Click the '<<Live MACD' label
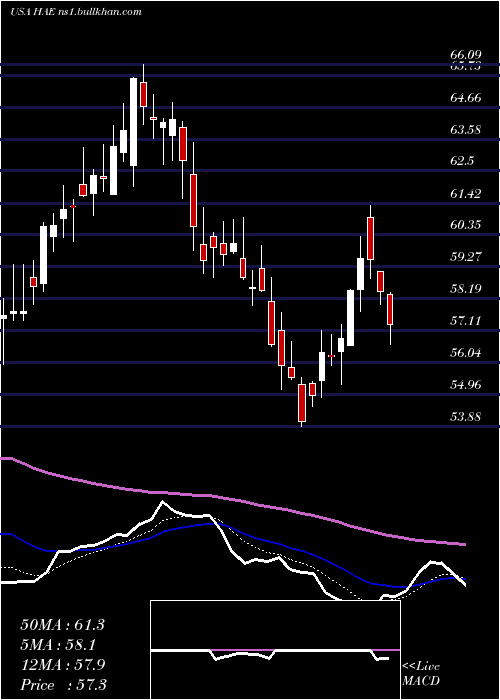The image size is (500, 700). pos(421,674)
